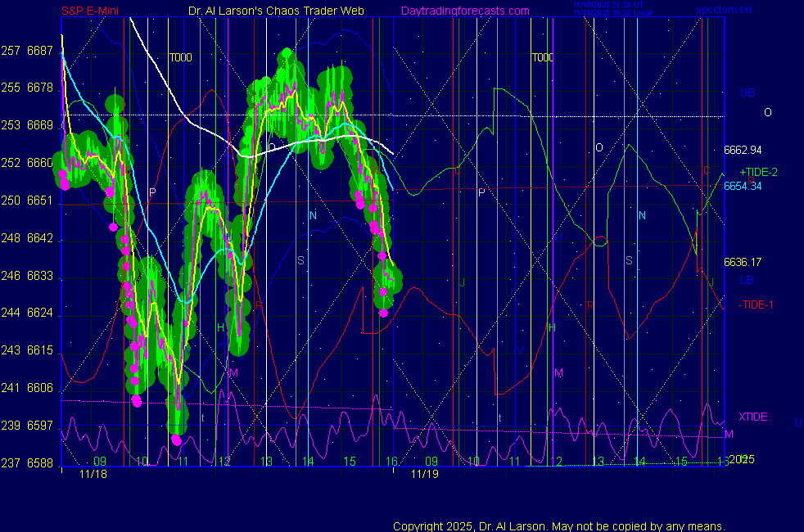Click the 6624 price axis label

(x=39, y=313)
